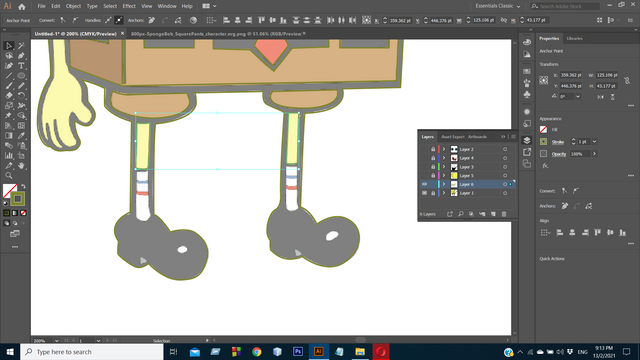640x360 pixels.
Task: Expand Layer 1 contents
Action: (444, 193)
